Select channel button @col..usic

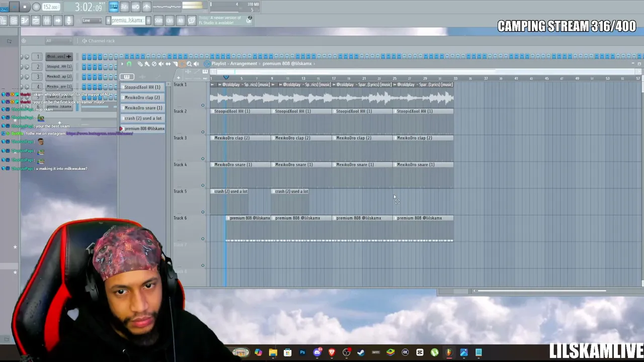59,56
